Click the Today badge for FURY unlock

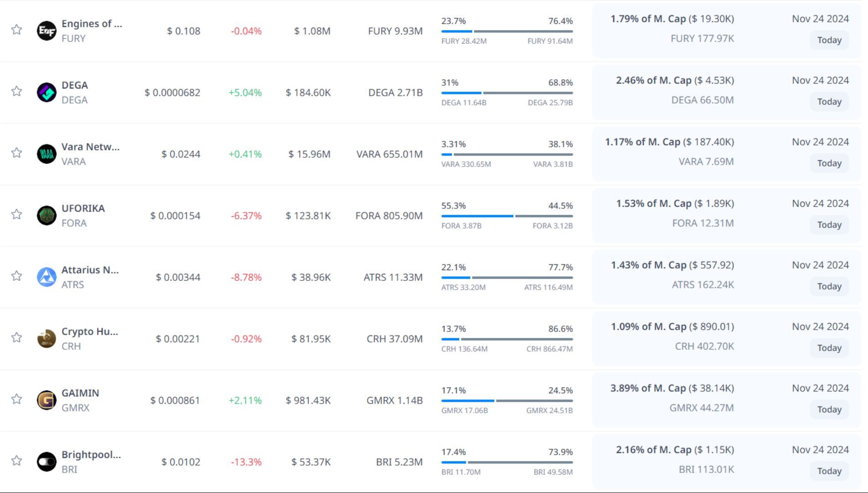tap(829, 40)
